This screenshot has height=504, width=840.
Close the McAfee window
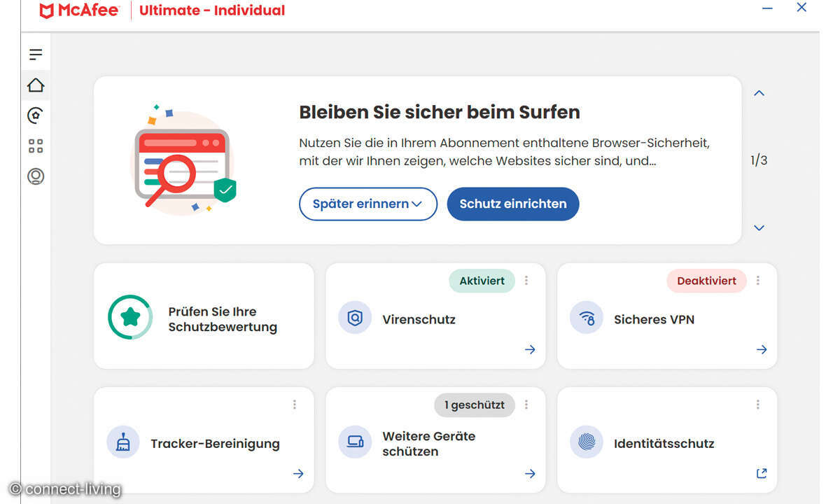[x=802, y=8]
